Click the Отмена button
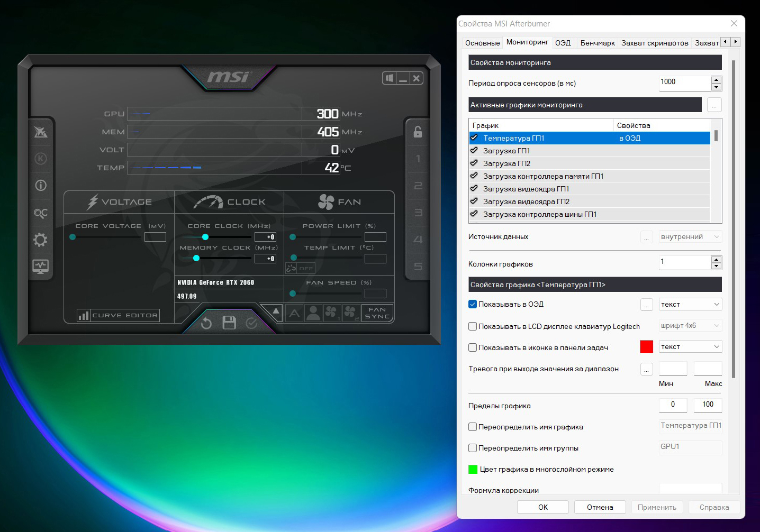The image size is (760, 532). tap(600, 507)
